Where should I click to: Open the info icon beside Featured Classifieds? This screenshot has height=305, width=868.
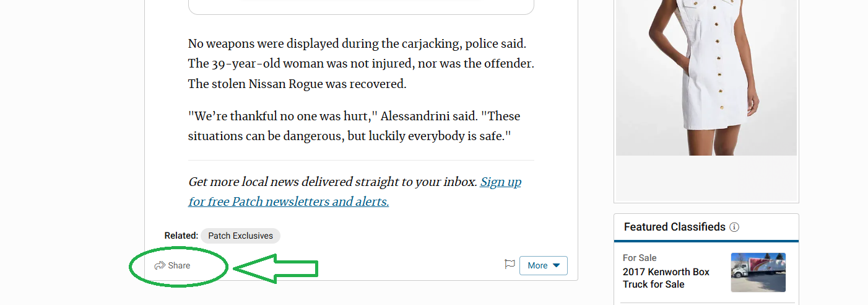tap(734, 227)
